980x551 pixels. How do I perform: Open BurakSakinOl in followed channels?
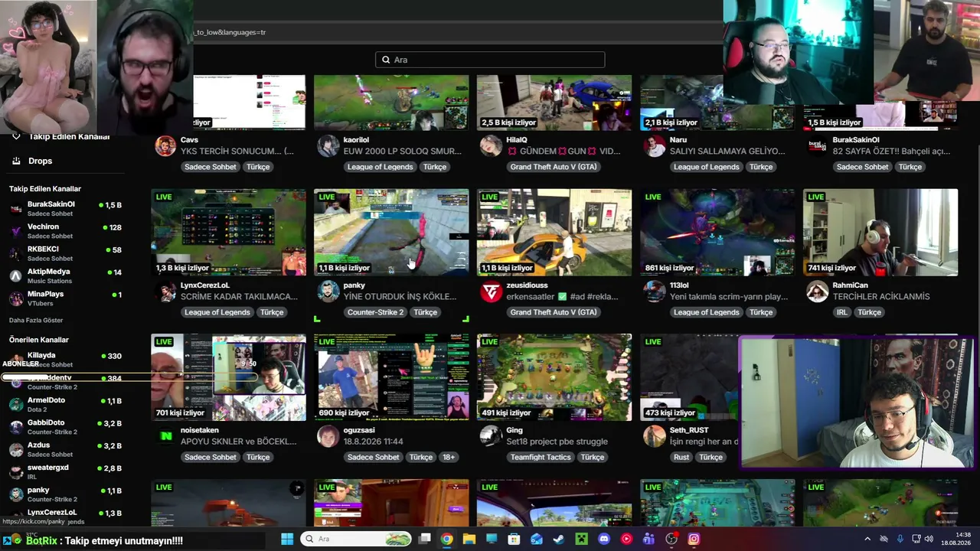click(66, 209)
